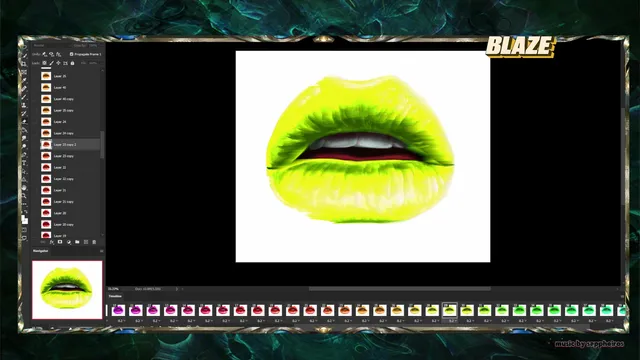
Task: Toggle visibility of Layer 40 copy
Action: pyautogui.click(x=36, y=99)
